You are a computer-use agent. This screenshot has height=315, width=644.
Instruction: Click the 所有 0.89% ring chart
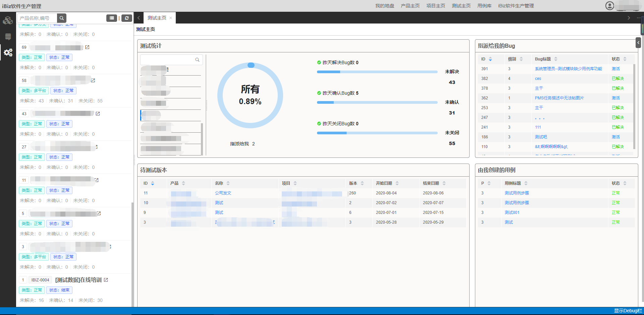click(x=250, y=95)
